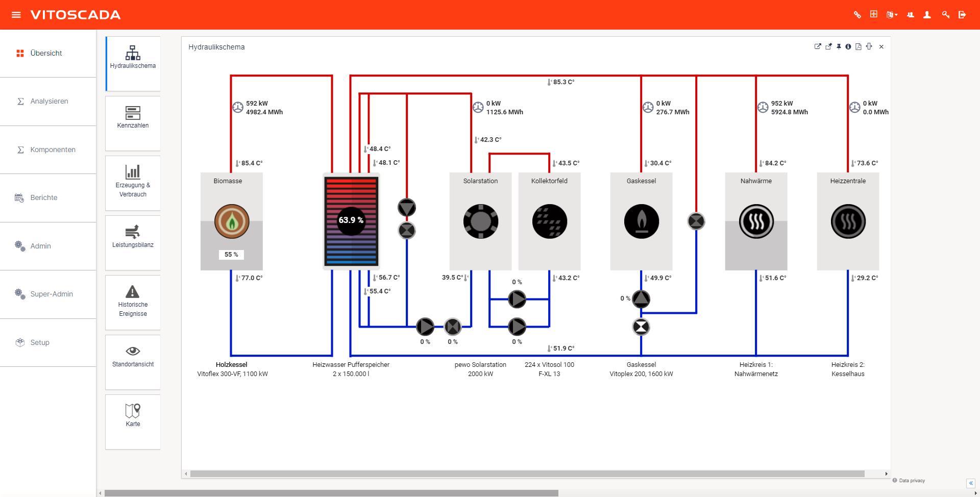
Task: Open the Berichte section
Action: (43, 197)
